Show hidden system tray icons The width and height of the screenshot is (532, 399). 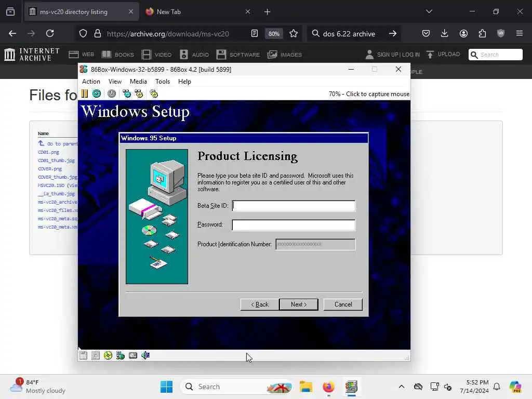point(402,387)
